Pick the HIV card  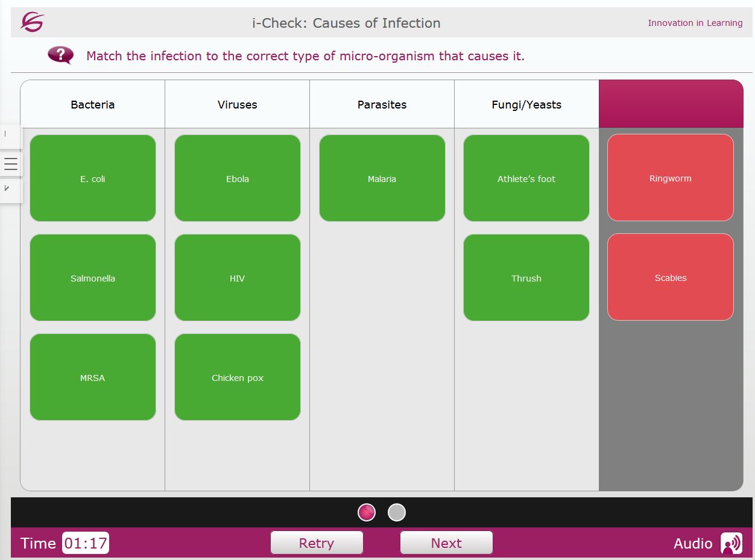tap(238, 278)
